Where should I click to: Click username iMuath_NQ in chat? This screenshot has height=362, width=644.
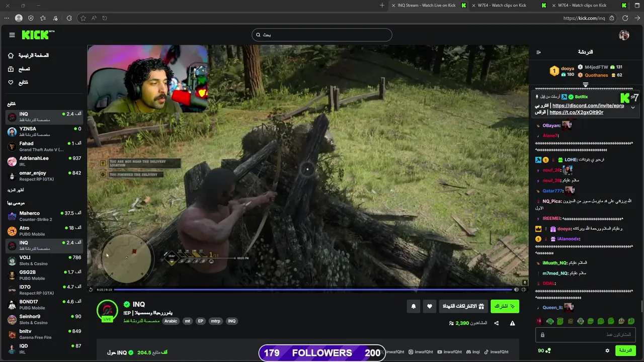[554, 263]
